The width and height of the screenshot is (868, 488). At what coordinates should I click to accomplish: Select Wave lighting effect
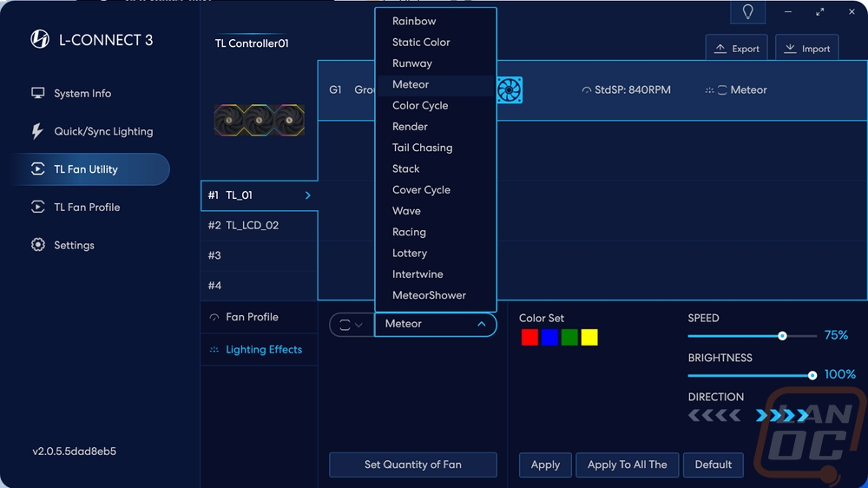point(435,210)
